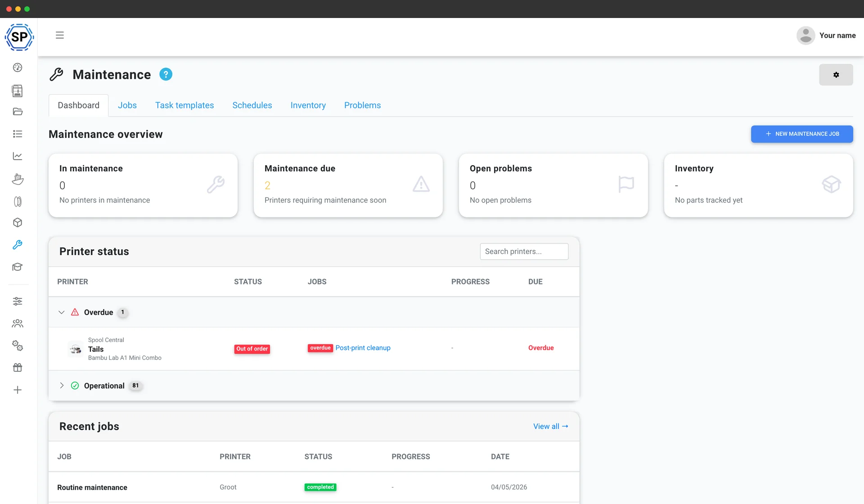Switch to the Jobs tab
The width and height of the screenshot is (864, 504).
coord(127,105)
